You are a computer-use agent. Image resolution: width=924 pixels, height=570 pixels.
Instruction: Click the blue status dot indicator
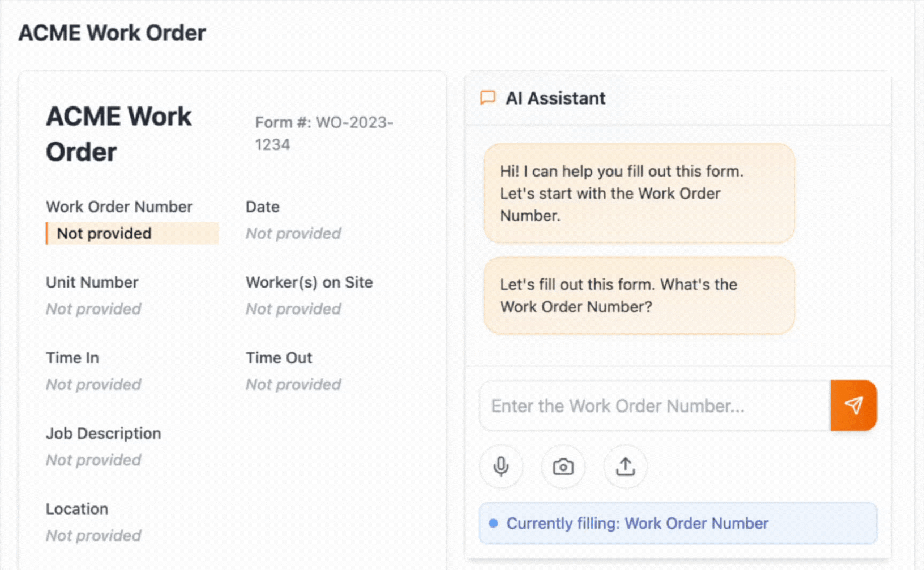pyautogui.click(x=493, y=523)
